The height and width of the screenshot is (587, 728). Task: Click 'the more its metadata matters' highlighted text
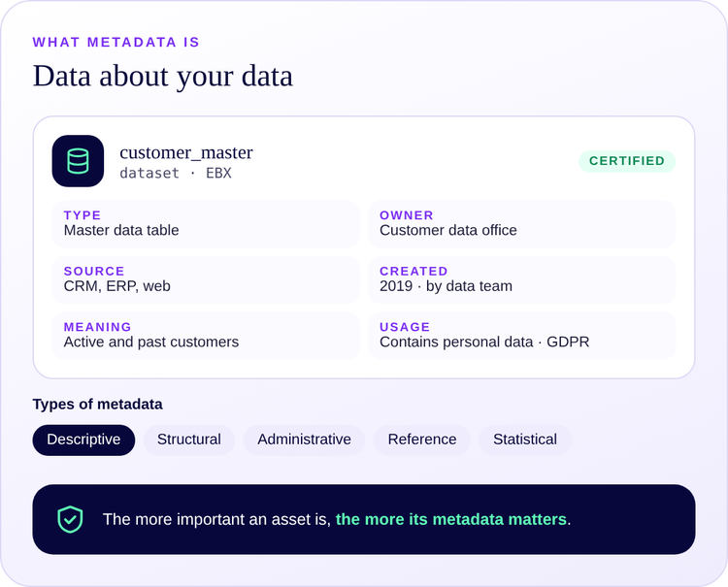pos(450,519)
